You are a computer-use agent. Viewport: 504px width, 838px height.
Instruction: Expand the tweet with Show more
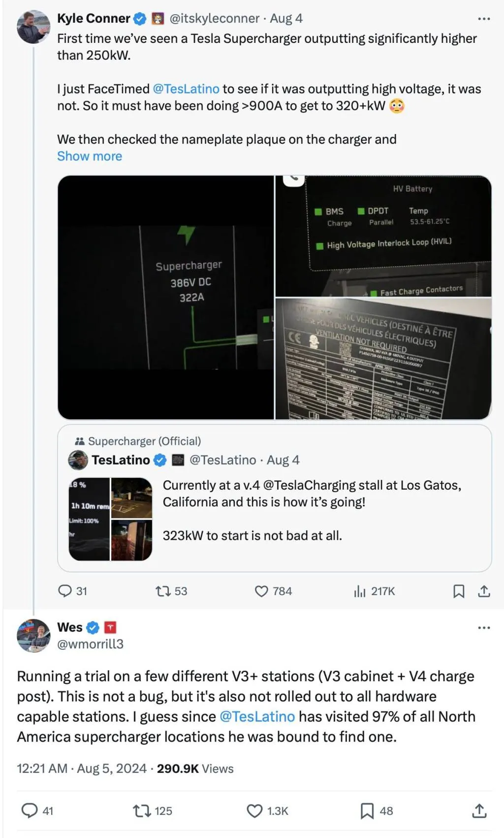[x=89, y=156]
